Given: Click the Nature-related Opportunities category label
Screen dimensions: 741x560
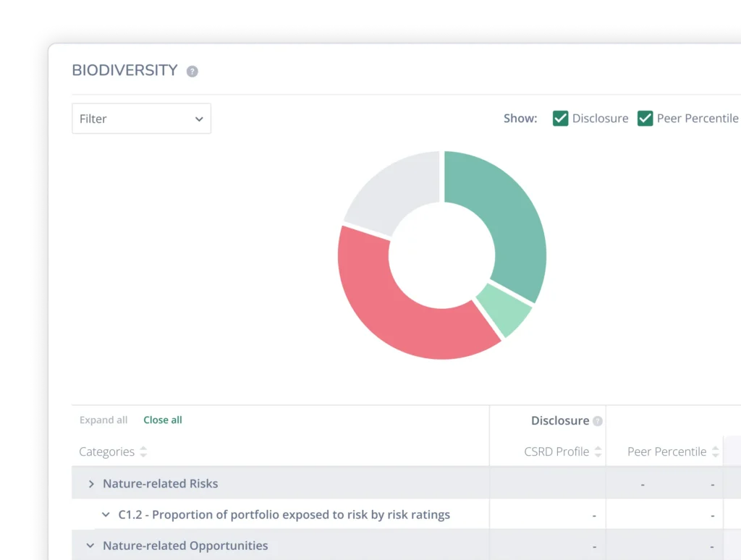Looking at the screenshot, I should (185, 546).
